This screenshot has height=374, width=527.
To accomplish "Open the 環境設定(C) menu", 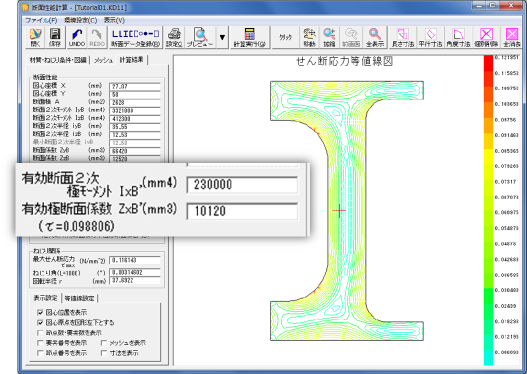I will tap(81, 20).
